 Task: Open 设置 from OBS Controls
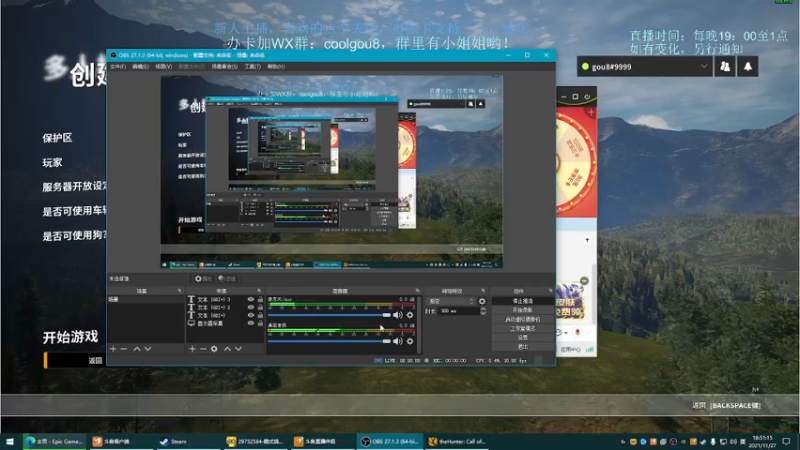tap(522, 338)
